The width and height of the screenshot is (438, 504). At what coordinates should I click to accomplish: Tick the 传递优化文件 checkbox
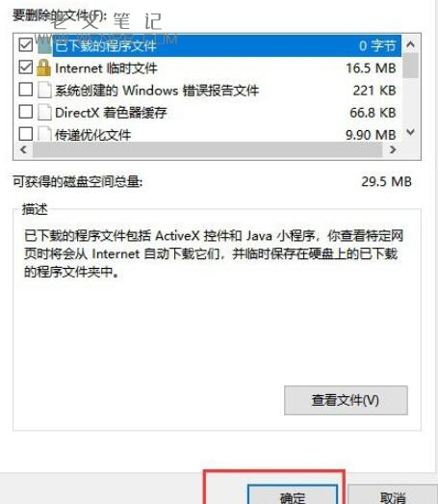coord(25,134)
